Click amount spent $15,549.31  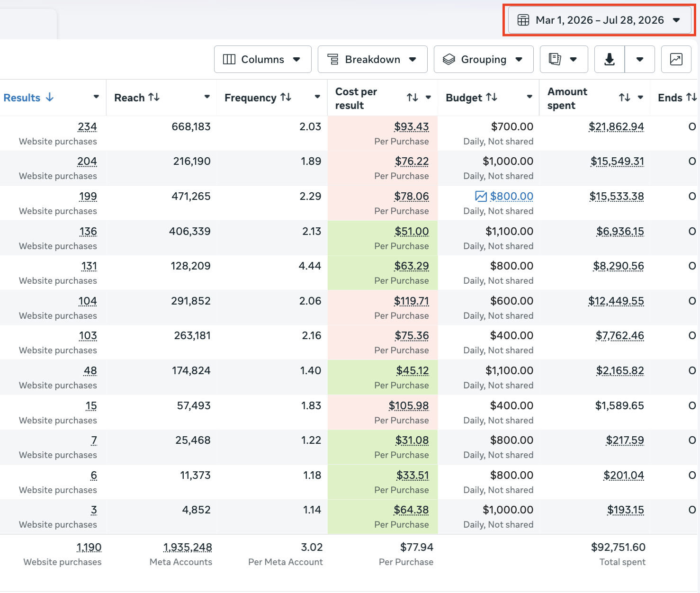(617, 162)
